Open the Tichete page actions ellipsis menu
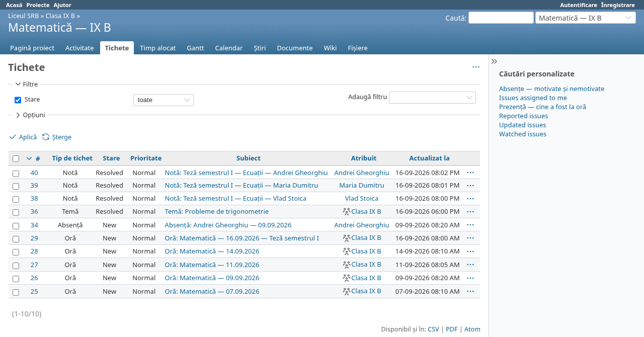The height and width of the screenshot is (337, 644). [x=476, y=67]
